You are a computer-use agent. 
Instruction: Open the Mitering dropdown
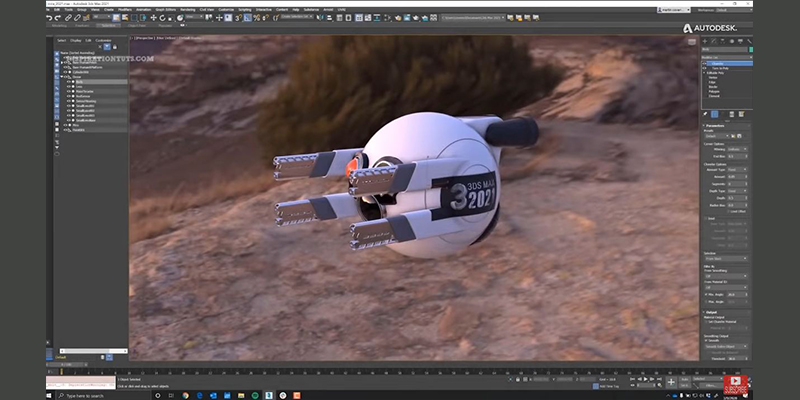[x=737, y=149]
